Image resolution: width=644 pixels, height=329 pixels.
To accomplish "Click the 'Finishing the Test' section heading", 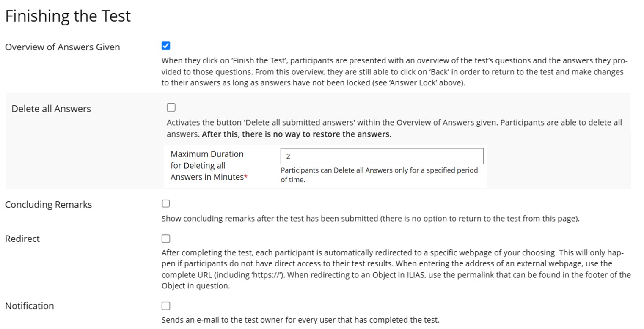I will pos(68,16).
